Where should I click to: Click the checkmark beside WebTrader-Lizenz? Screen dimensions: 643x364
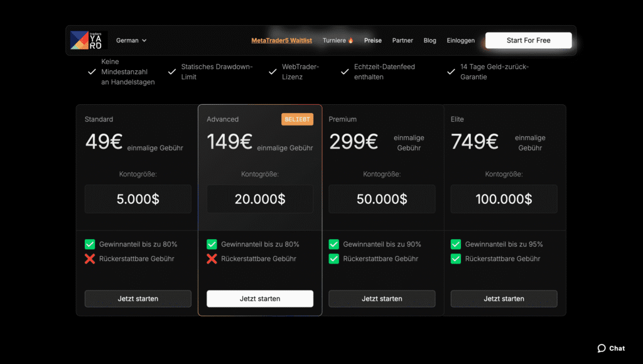[x=274, y=71]
